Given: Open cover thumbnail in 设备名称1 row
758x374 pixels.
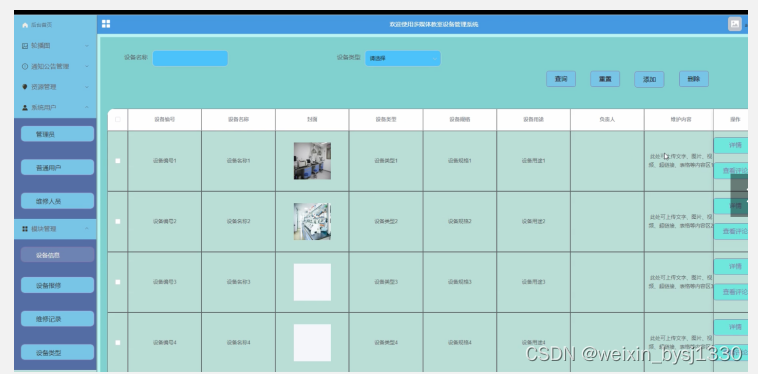Looking at the screenshot, I should pyautogui.click(x=312, y=161).
